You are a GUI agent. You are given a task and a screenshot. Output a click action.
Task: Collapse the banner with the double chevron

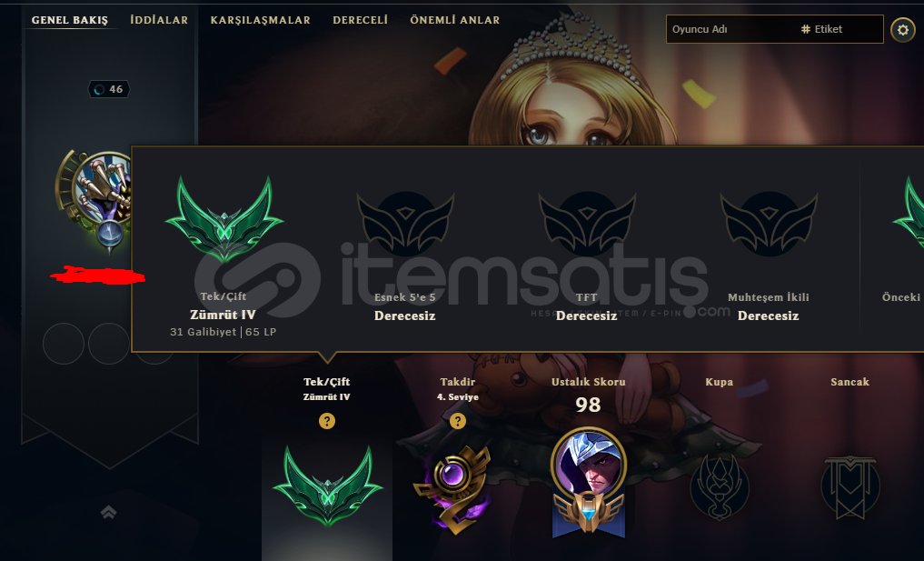(x=108, y=512)
